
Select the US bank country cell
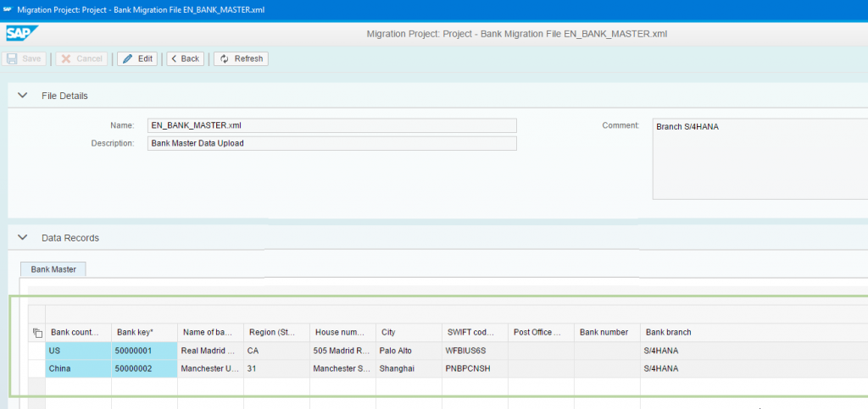[78, 351]
